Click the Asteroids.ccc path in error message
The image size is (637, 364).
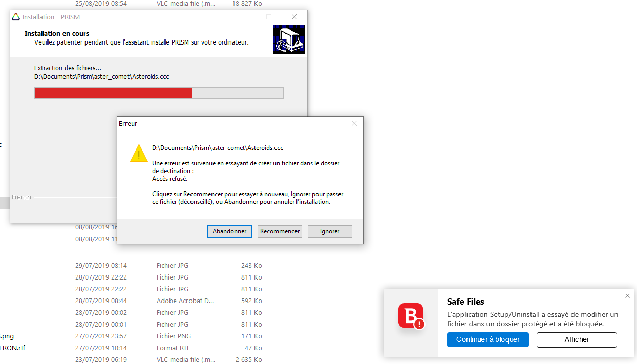click(x=218, y=148)
